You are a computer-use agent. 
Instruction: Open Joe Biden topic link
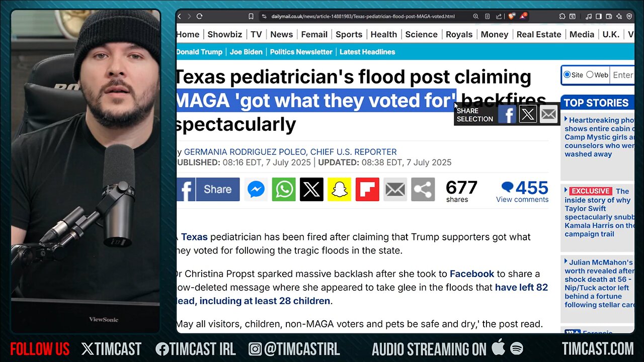246,52
